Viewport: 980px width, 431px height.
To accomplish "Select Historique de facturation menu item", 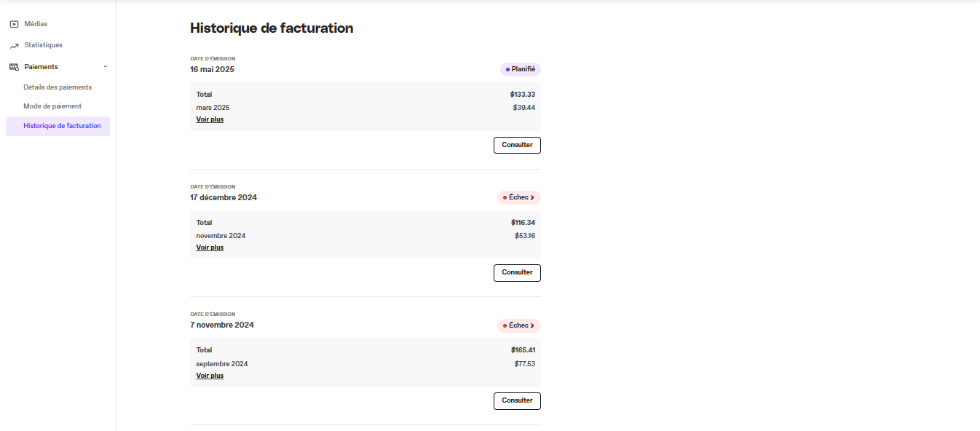I will [x=58, y=126].
